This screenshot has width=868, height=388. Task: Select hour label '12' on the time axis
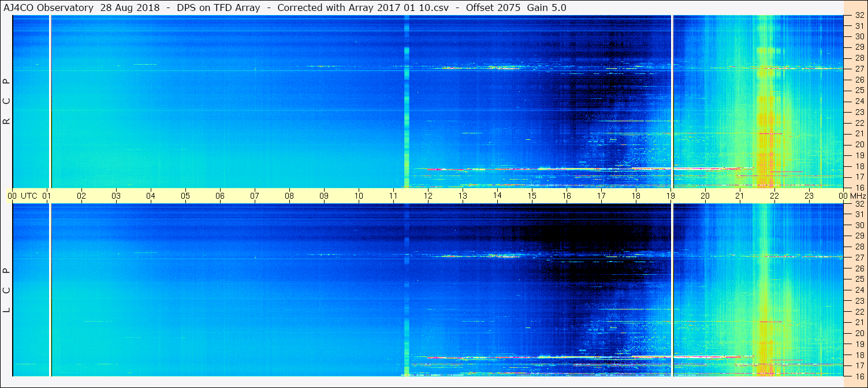[x=428, y=196]
